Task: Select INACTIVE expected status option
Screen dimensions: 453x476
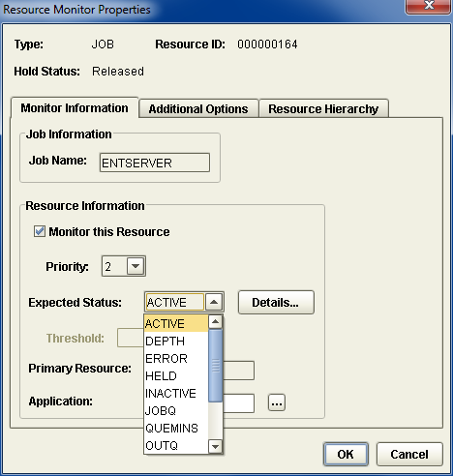Action: click(176, 393)
